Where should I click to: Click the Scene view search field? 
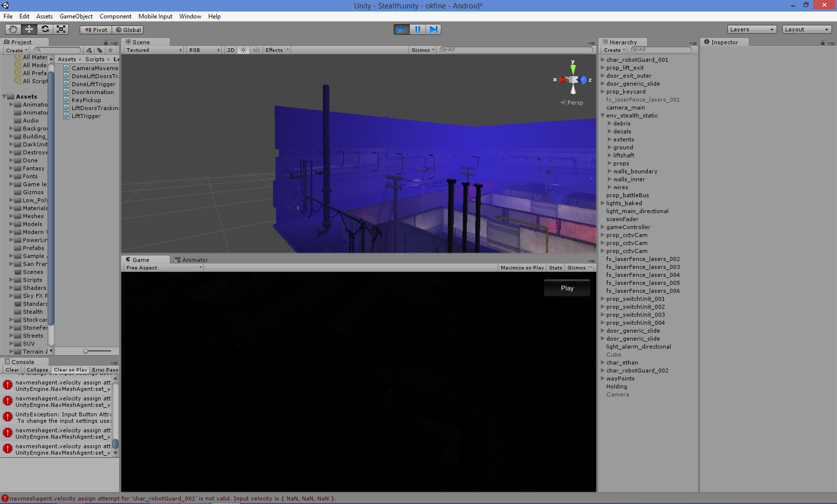click(517, 50)
